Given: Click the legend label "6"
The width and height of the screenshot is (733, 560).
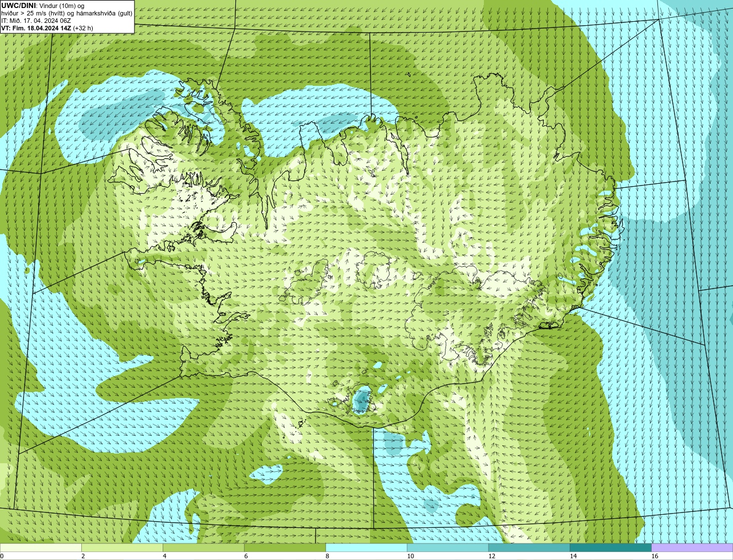Looking at the screenshot, I should point(246,556).
